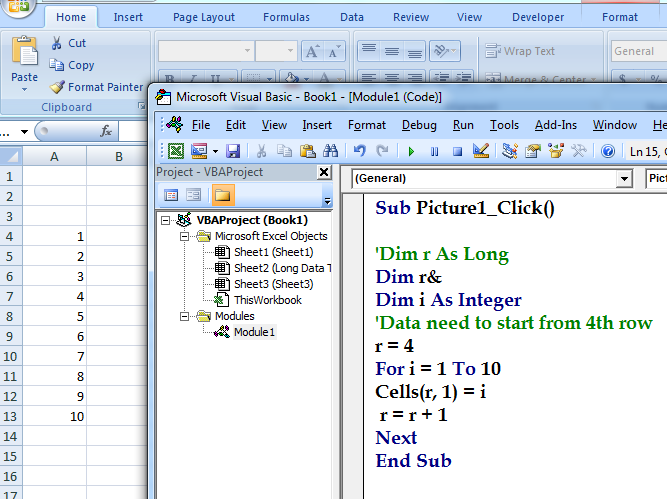
Task: Switch to Excel Developer ribbon tab
Action: click(x=538, y=17)
